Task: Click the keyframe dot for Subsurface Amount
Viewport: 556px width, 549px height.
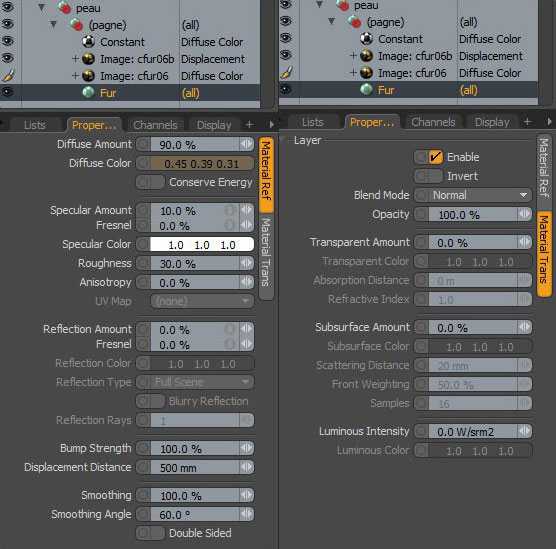Action: (421, 327)
